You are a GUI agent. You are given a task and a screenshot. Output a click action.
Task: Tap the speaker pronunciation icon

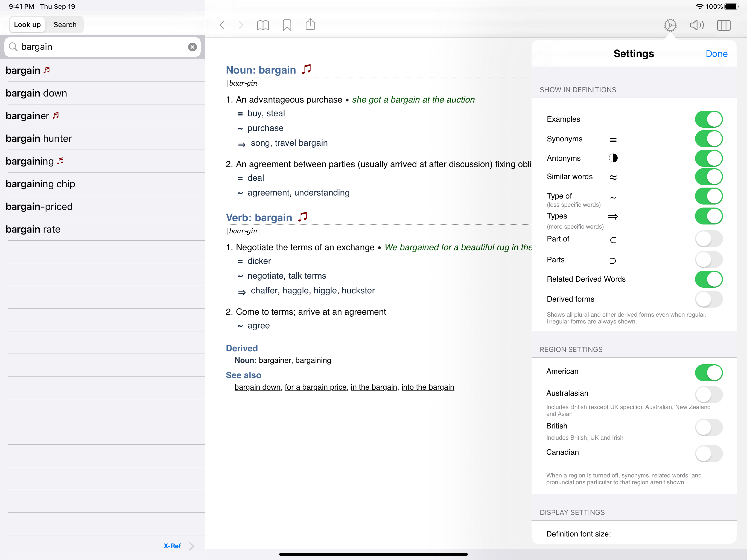696,25
